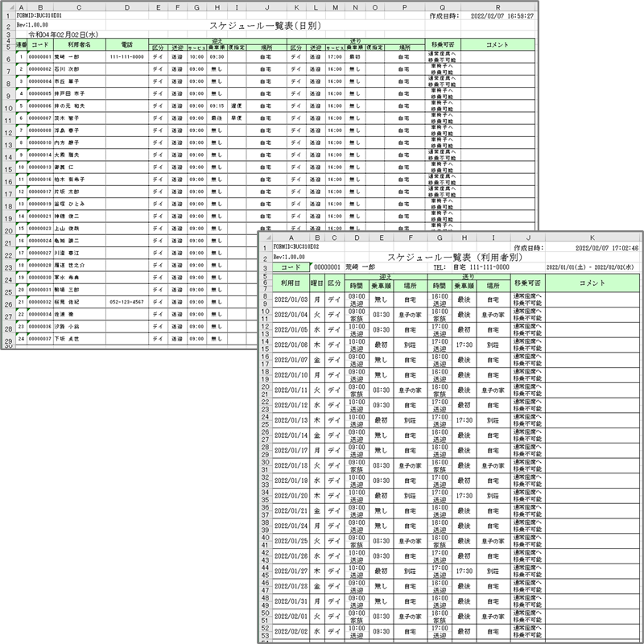Image resolution: width=644 pixels, height=644 pixels.
Task: Click the green コード label in per-user sheet
Action: (291, 267)
